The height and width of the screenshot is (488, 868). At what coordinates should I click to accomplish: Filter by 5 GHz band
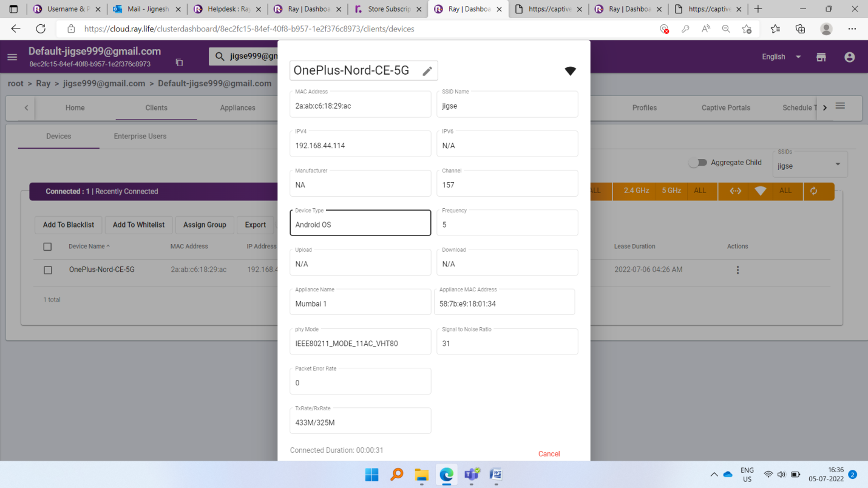click(671, 191)
